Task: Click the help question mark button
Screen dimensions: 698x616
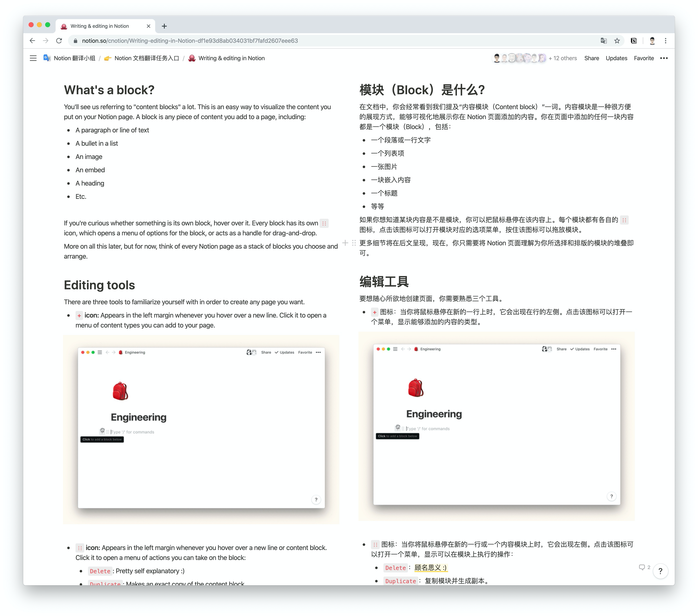Action: [x=660, y=571]
